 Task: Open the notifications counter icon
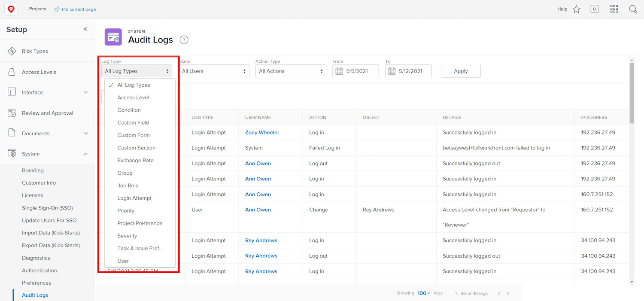594,9
